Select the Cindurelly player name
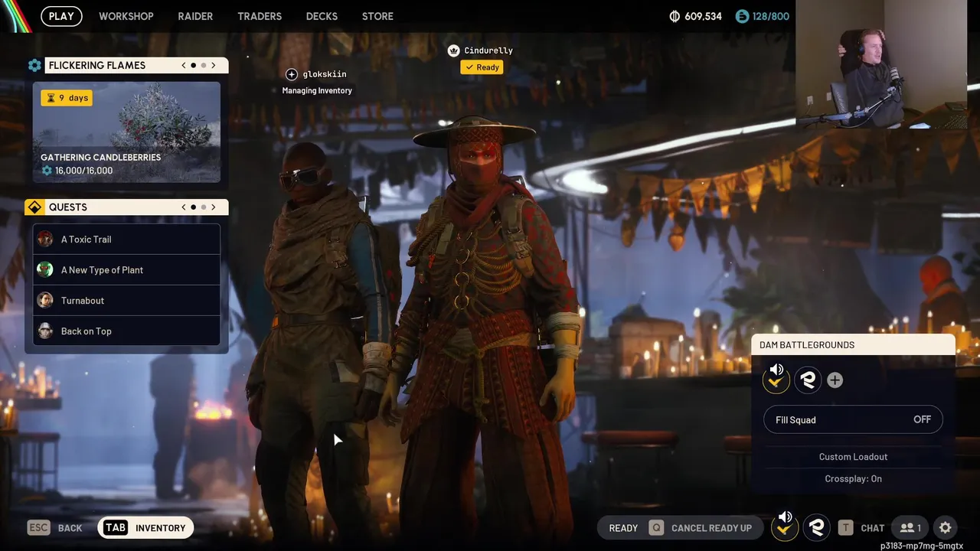The height and width of the screenshot is (551, 980). 488,51
